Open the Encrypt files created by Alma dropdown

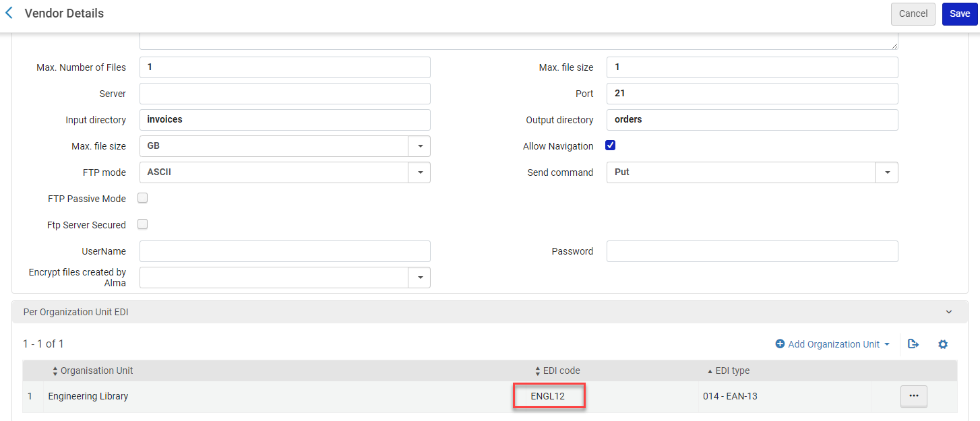pos(284,278)
